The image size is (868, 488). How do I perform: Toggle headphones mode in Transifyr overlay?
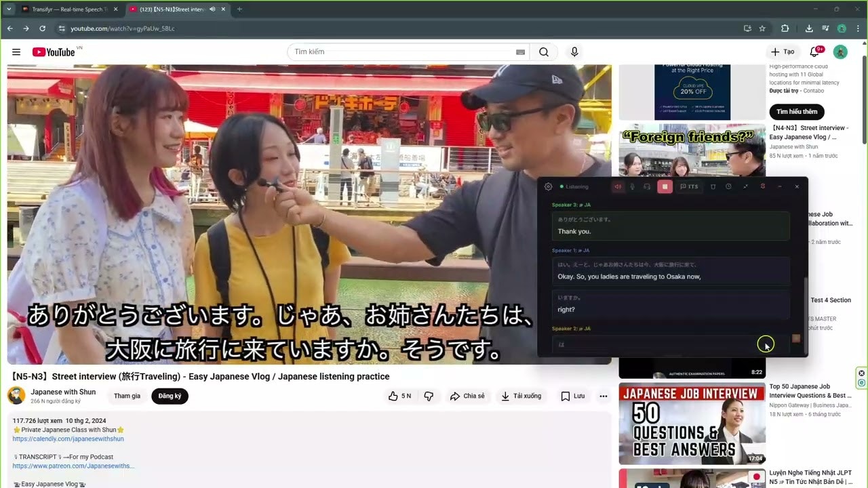tap(648, 186)
